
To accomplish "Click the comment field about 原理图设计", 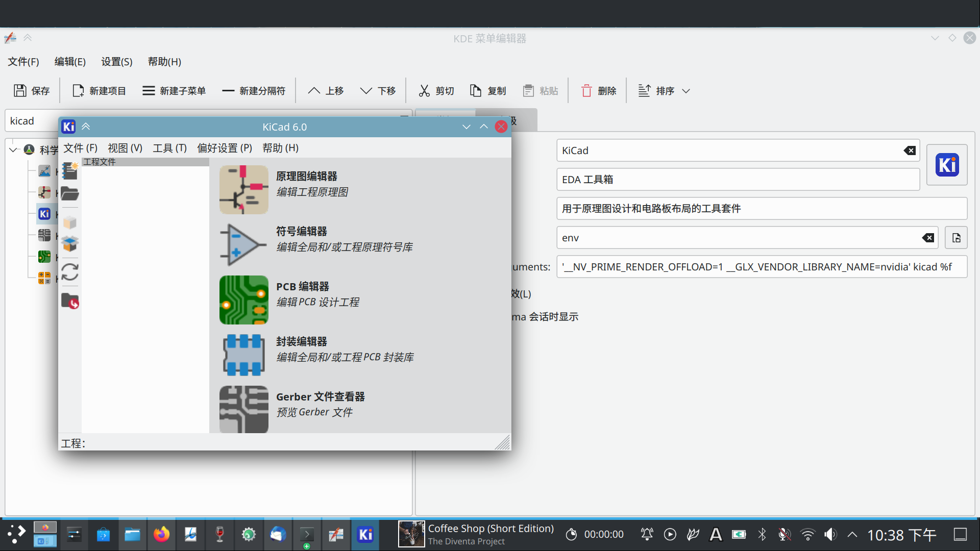I will 762,209.
